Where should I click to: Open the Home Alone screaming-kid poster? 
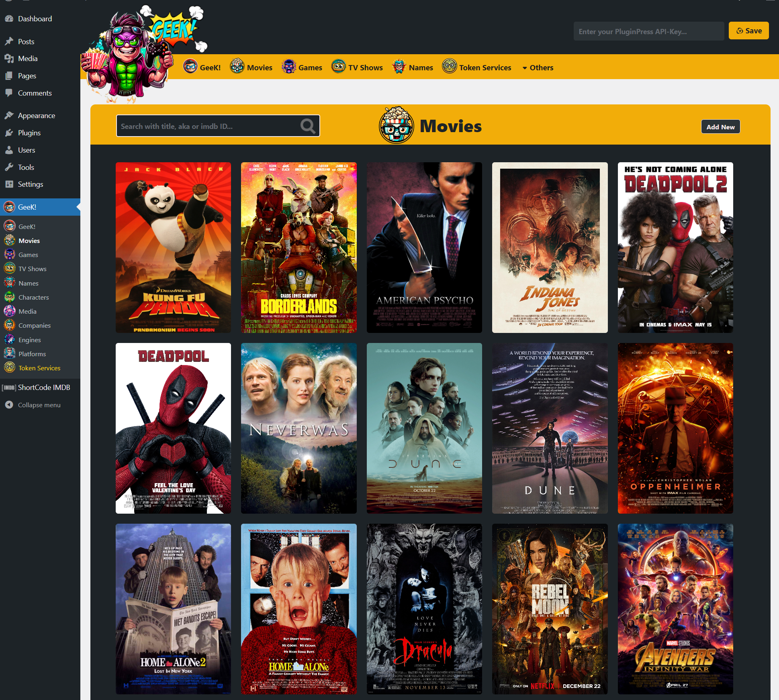coord(299,609)
